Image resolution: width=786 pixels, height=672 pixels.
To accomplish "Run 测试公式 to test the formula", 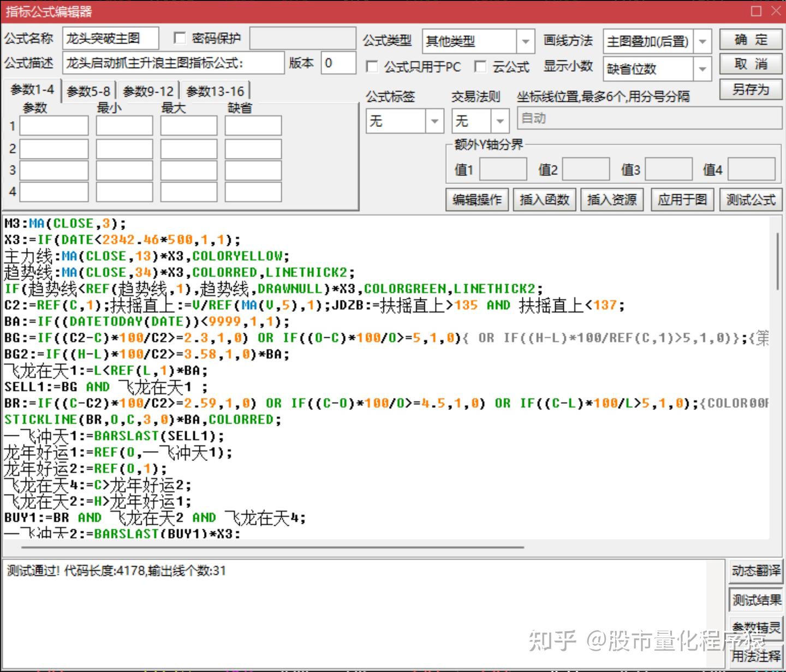I will (751, 200).
